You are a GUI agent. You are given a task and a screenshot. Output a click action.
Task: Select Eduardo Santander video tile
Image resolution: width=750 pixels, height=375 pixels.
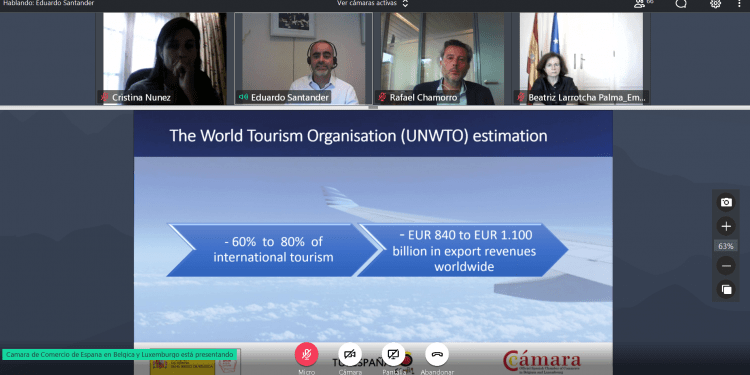click(x=303, y=58)
